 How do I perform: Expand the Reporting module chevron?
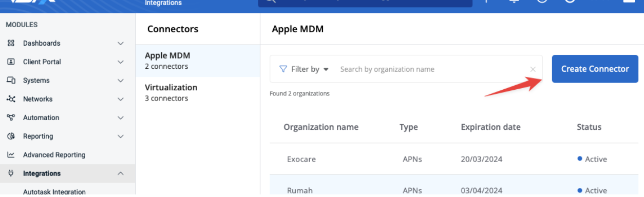point(121,136)
